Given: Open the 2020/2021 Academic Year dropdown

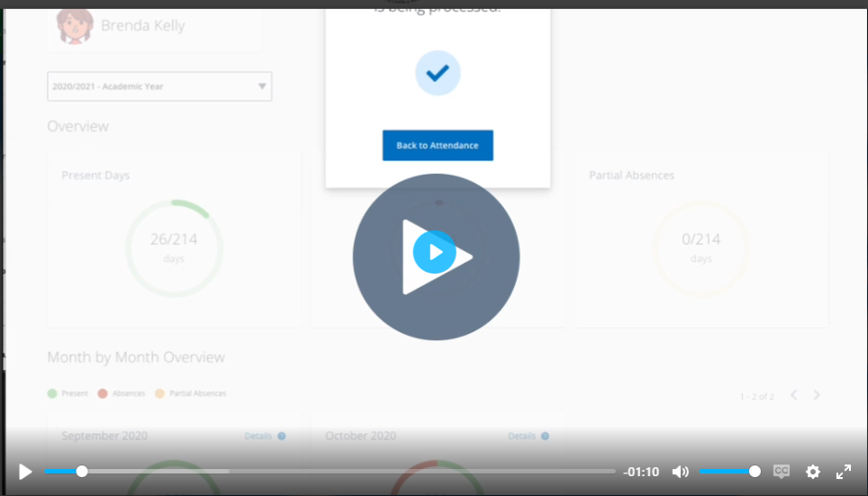Looking at the screenshot, I should [159, 86].
